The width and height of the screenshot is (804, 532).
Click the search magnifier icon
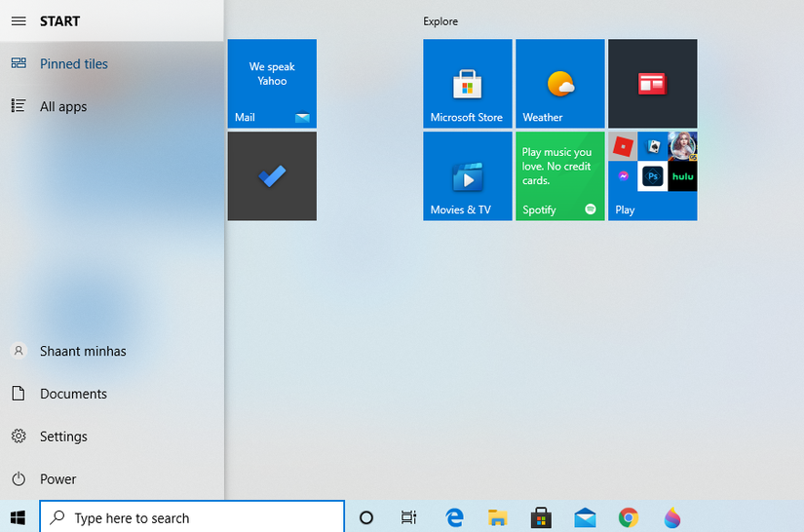[57, 517]
